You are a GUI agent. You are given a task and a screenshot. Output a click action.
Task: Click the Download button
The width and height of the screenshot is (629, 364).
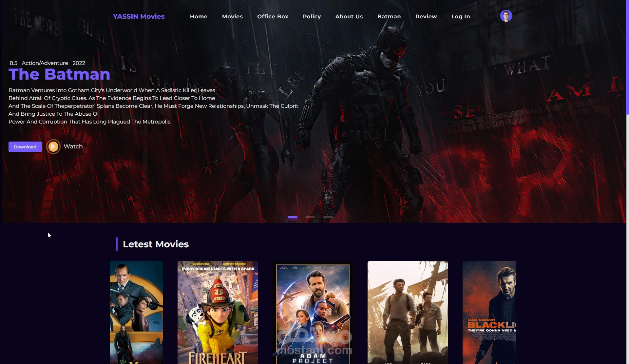pyautogui.click(x=25, y=147)
